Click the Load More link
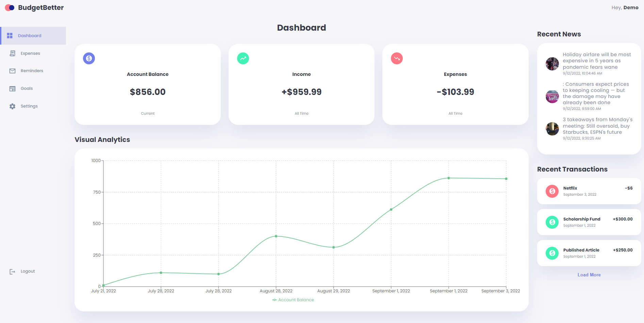The width and height of the screenshot is (644, 323). tap(589, 275)
